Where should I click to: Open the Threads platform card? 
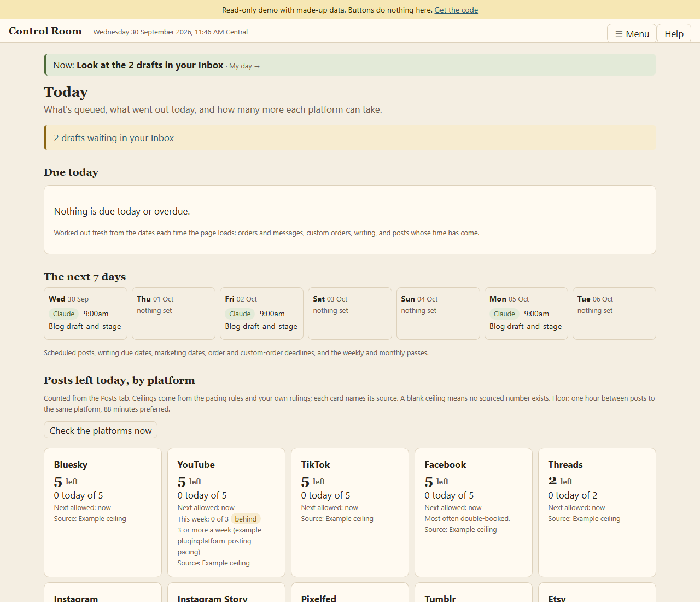(597, 512)
